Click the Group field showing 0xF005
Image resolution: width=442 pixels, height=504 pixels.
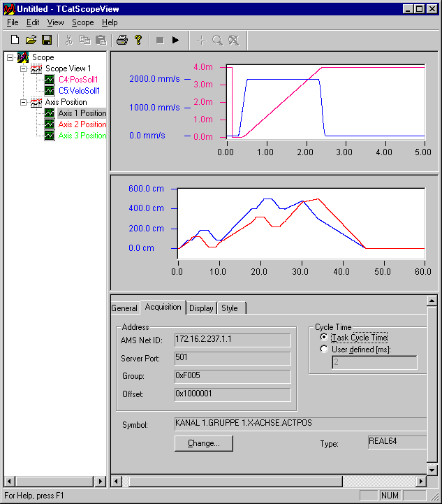pyautogui.click(x=233, y=376)
